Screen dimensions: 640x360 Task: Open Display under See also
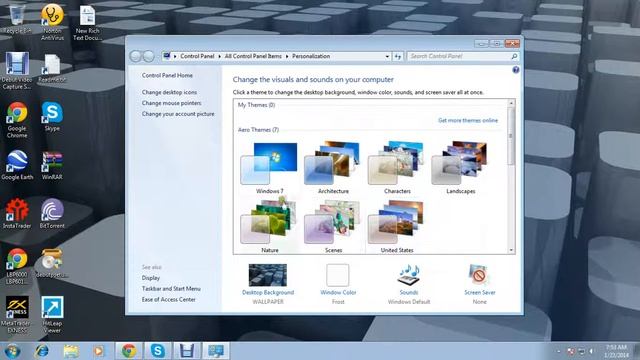tap(151, 278)
